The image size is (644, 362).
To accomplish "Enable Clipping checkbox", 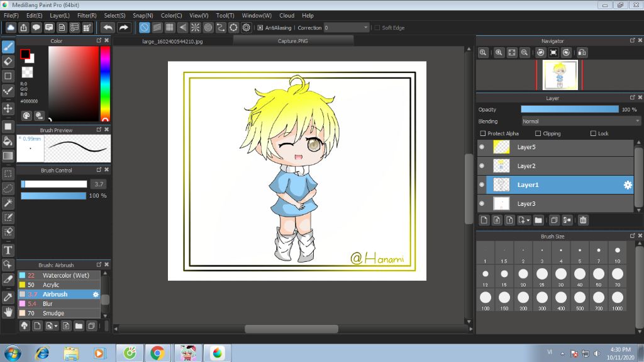I will [x=538, y=133].
